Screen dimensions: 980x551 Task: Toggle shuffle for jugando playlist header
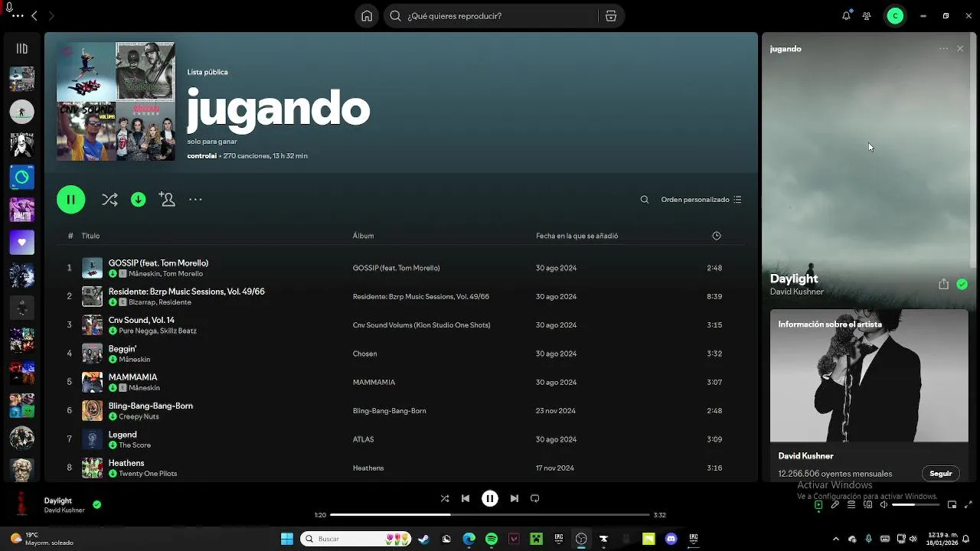click(109, 200)
